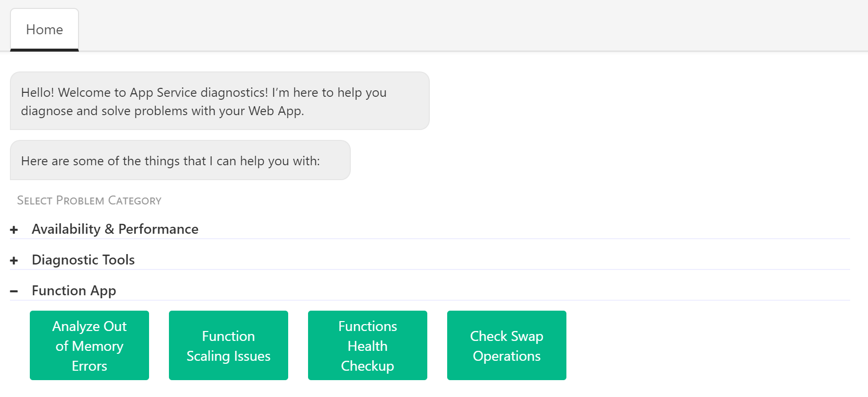Click 'App Service diagnostics' in the welcome text
Viewport: 868px width, 397px height.
coord(199,93)
